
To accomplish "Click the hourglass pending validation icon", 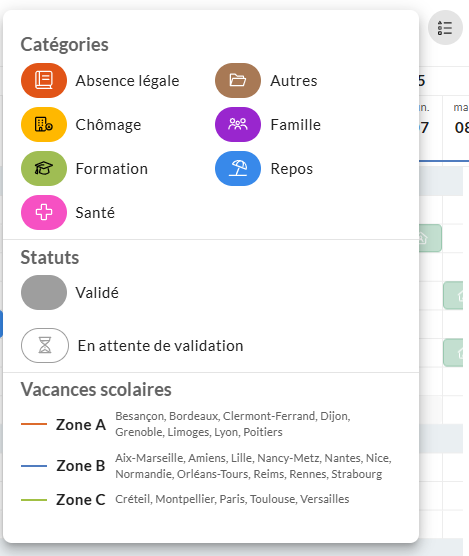I will (45, 345).
